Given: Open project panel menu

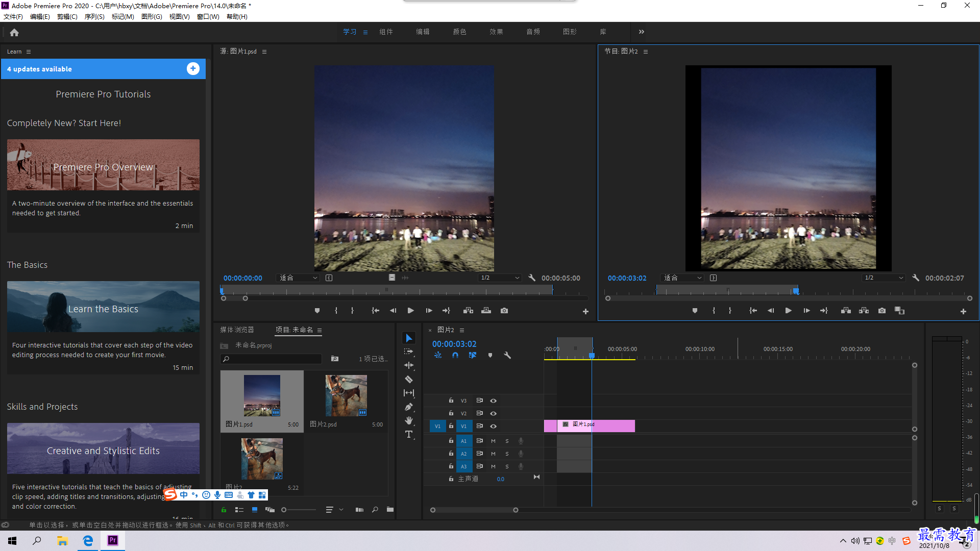Looking at the screenshot, I should coord(320,331).
